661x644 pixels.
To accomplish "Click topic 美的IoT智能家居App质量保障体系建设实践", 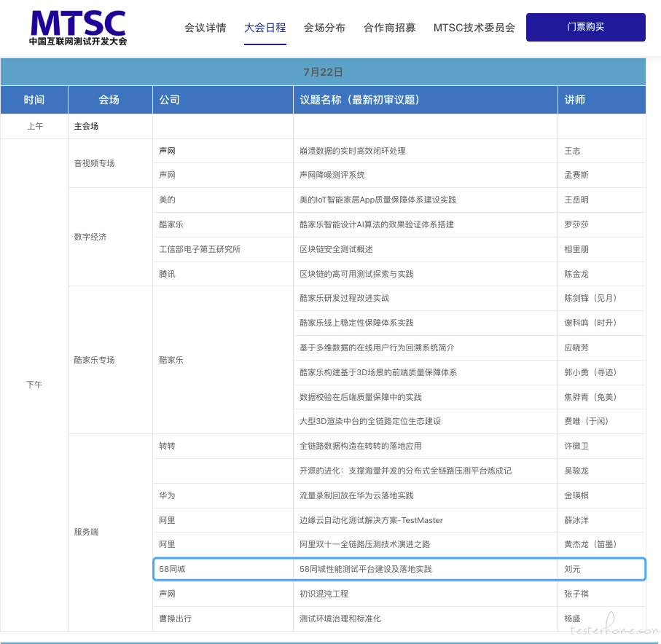I will [378, 200].
